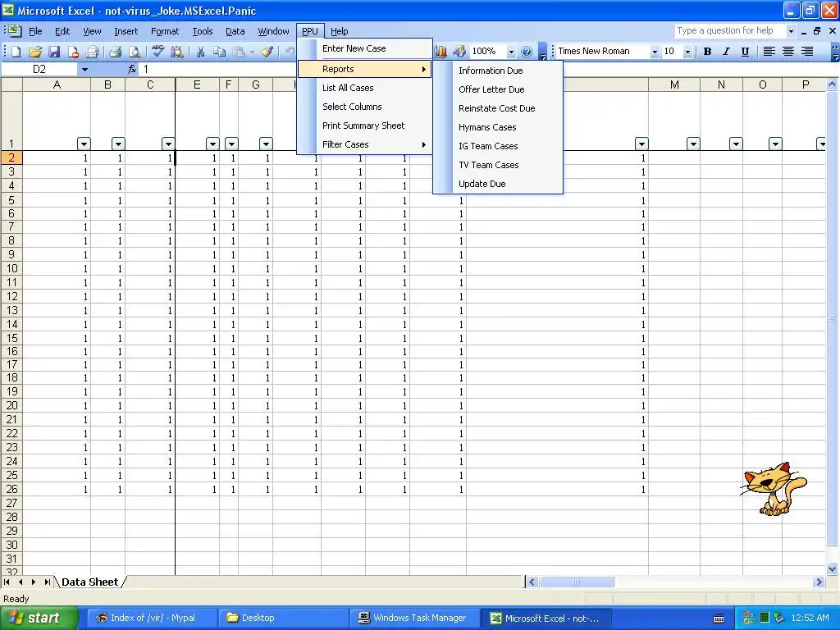Image resolution: width=840 pixels, height=630 pixels.
Task: Go to first sheet tab arrow
Action: click(x=7, y=582)
